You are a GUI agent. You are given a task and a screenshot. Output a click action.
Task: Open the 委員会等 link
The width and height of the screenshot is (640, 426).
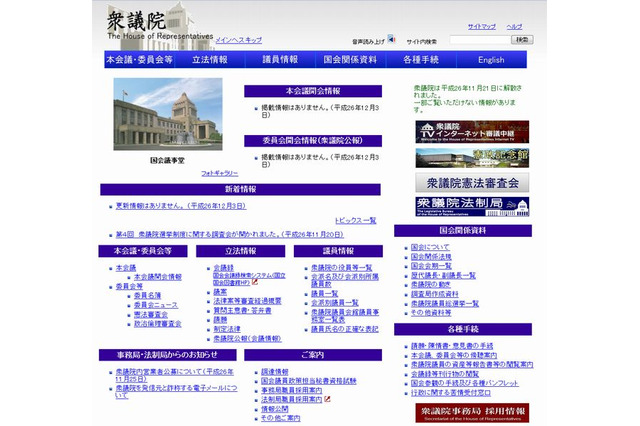pos(129,286)
